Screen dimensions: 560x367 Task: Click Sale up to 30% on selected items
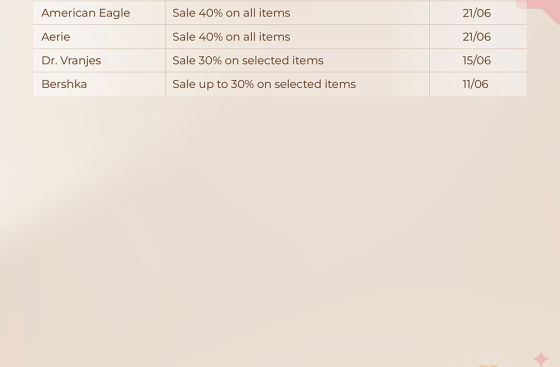[x=264, y=84]
